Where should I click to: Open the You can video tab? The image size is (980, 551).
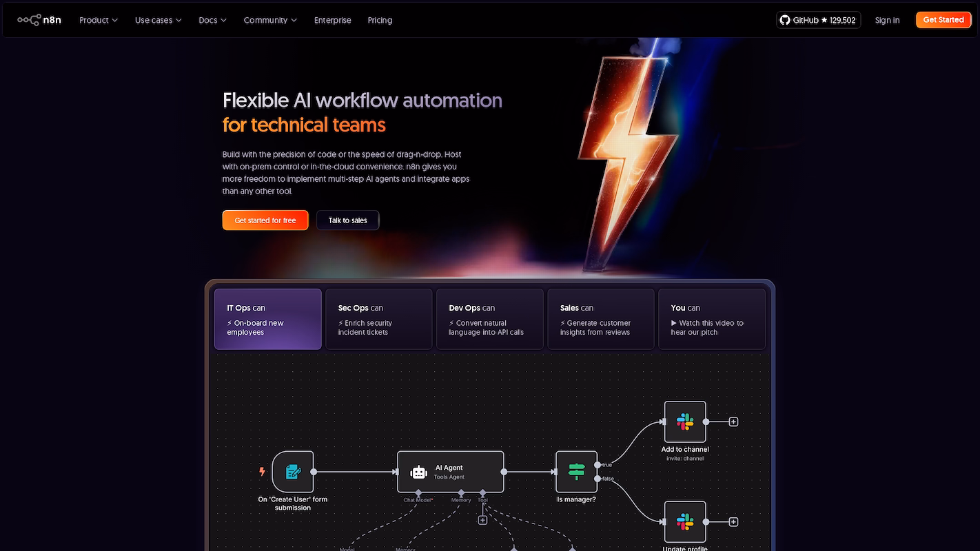pyautogui.click(x=712, y=319)
